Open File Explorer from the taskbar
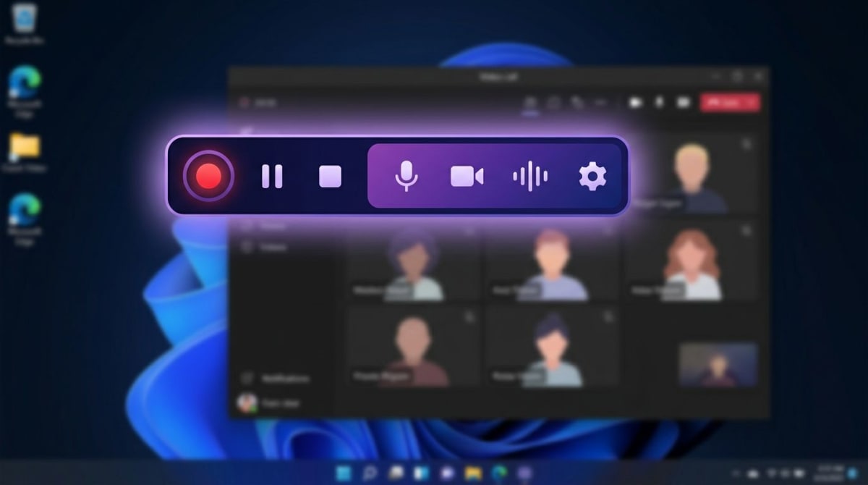The height and width of the screenshot is (485, 868). 473,473
